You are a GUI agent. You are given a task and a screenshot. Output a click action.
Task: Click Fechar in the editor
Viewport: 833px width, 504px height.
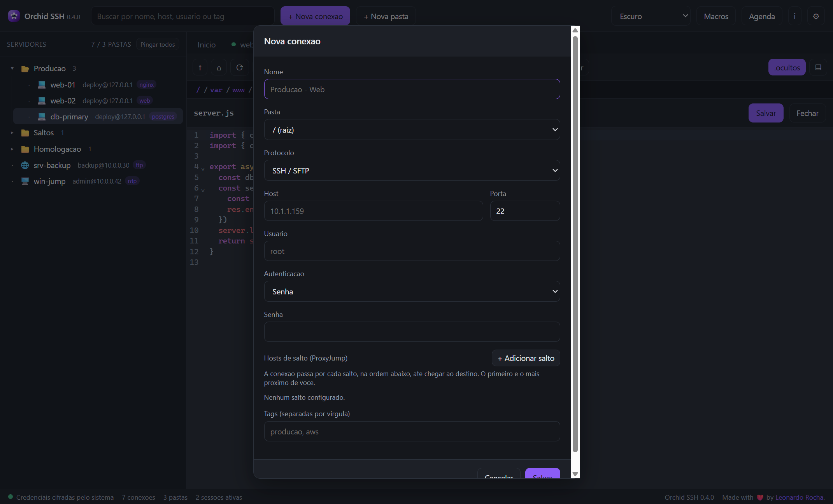(807, 113)
